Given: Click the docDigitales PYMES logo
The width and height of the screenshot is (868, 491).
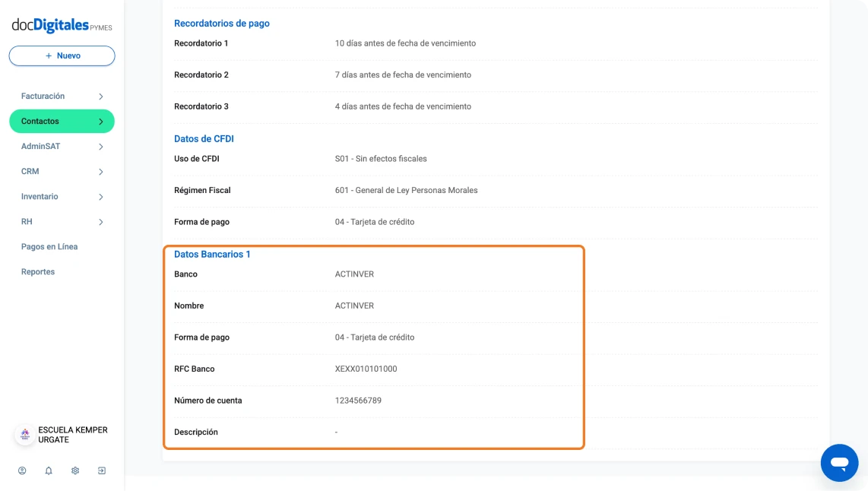Looking at the screenshot, I should (x=62, y=26).
